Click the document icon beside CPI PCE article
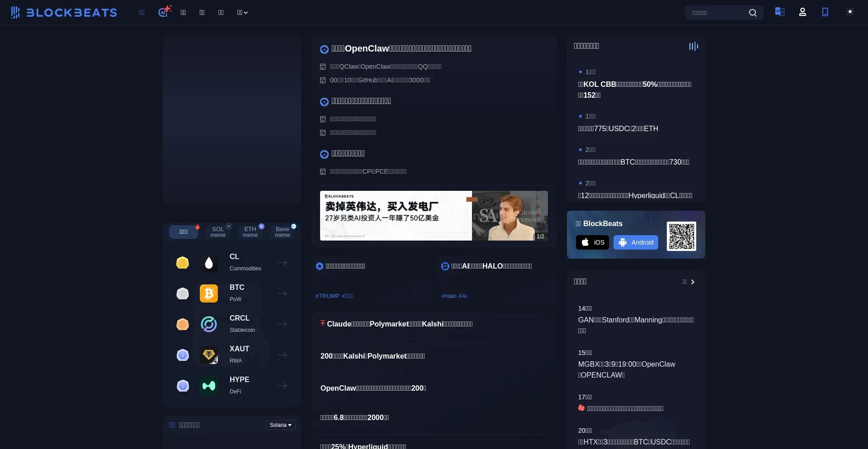Screen dimensions: 868x449 pos(323,172)
